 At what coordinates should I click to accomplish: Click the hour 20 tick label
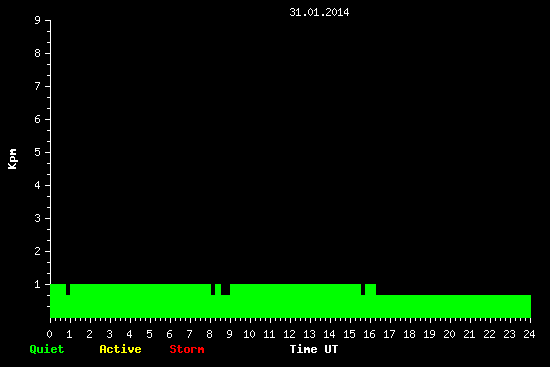pyautogui.click(x=449, y=334)
